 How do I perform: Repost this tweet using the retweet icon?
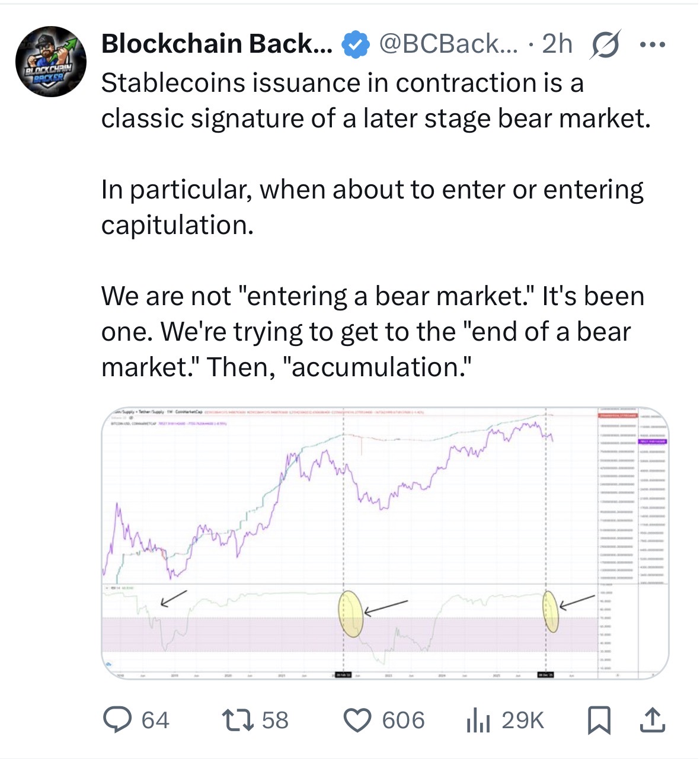237,720
